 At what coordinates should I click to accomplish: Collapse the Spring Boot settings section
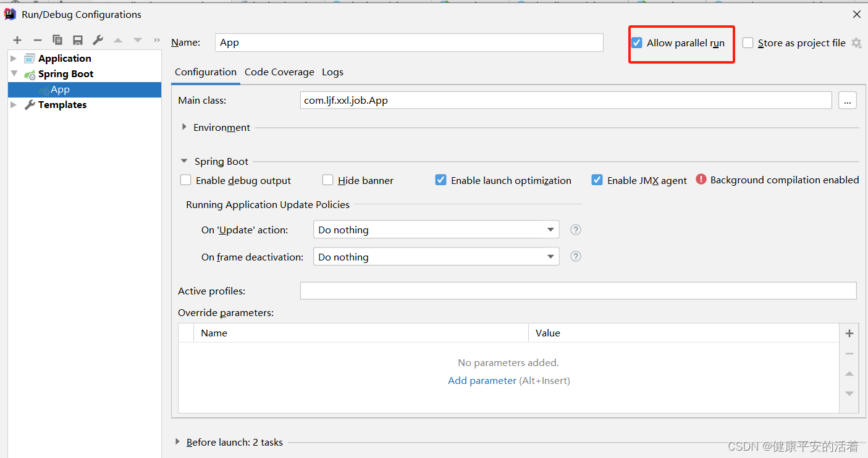click(x=184, y=161)
